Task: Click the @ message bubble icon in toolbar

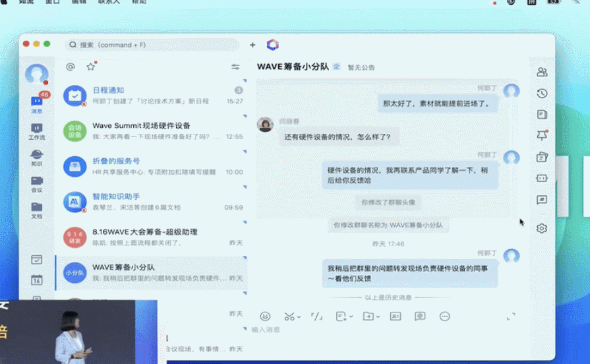Action: pos(420,317)
